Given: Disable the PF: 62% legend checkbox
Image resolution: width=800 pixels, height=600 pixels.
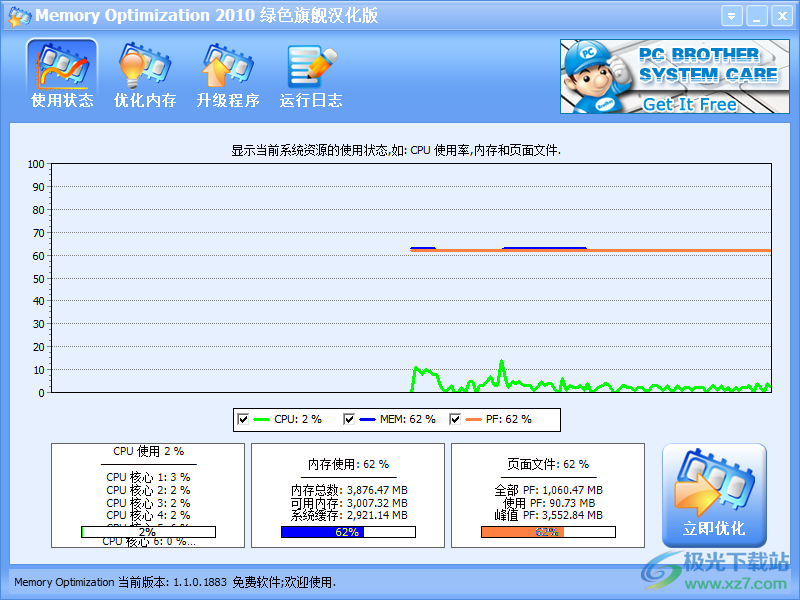Looking at the screenshot, I should click(456, 419).
